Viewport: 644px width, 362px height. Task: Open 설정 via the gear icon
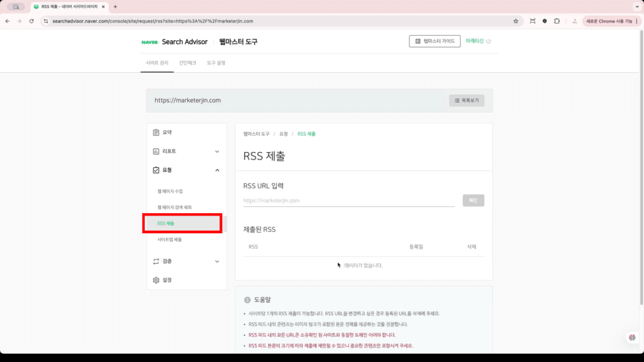(157, 280)
